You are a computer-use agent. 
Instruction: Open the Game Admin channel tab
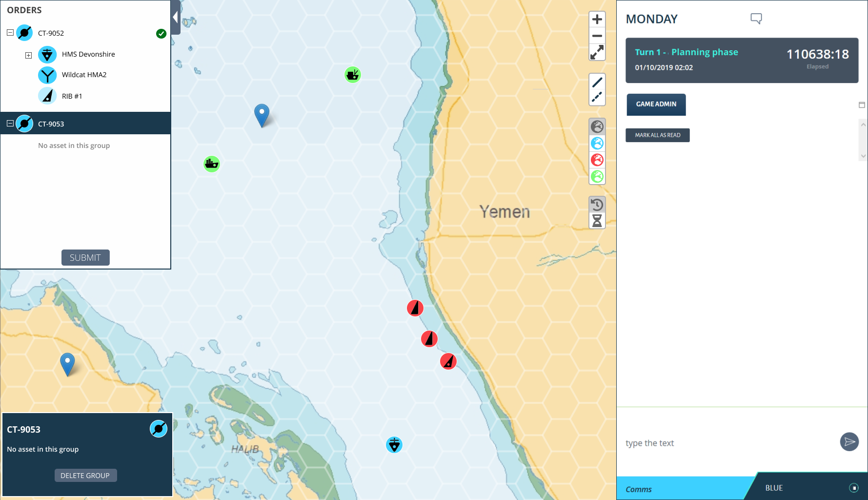[x=656, y=104]
